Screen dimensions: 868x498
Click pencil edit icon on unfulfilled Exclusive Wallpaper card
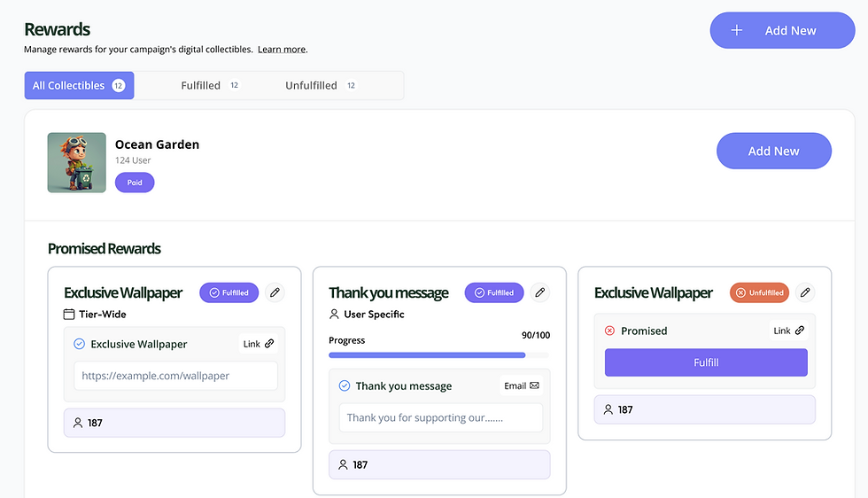pyautogui.click(x=804, y=292)
